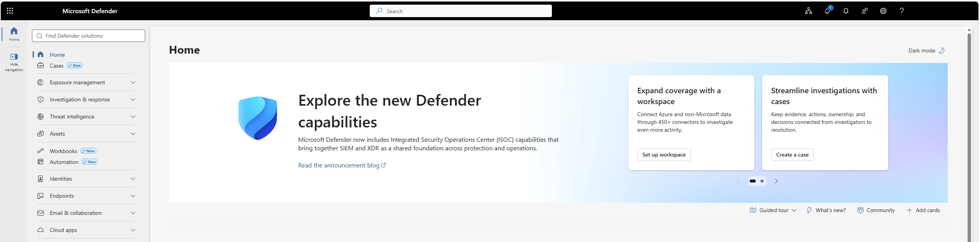
Task: Click the New badge beside Cases
Action: tap(75, 65)
